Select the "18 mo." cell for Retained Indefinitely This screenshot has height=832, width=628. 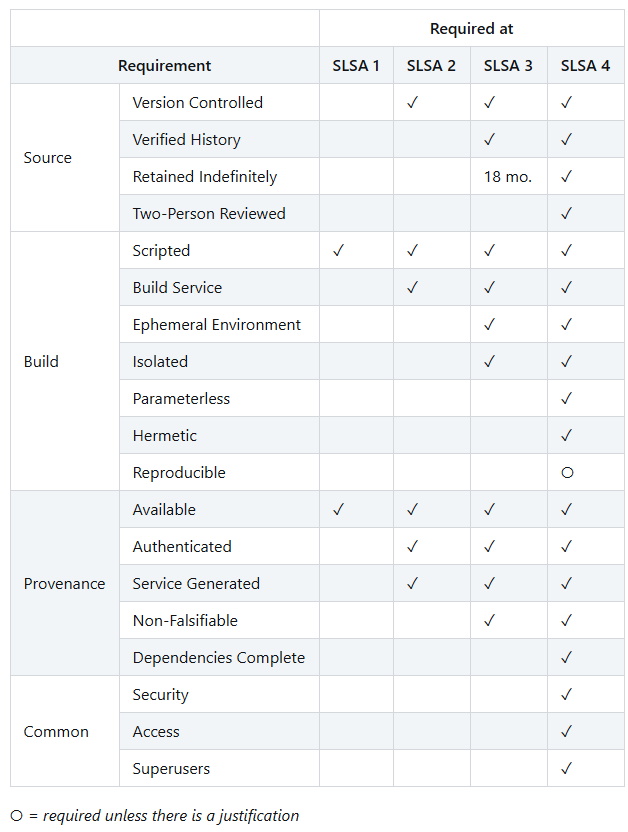point(508,177)
